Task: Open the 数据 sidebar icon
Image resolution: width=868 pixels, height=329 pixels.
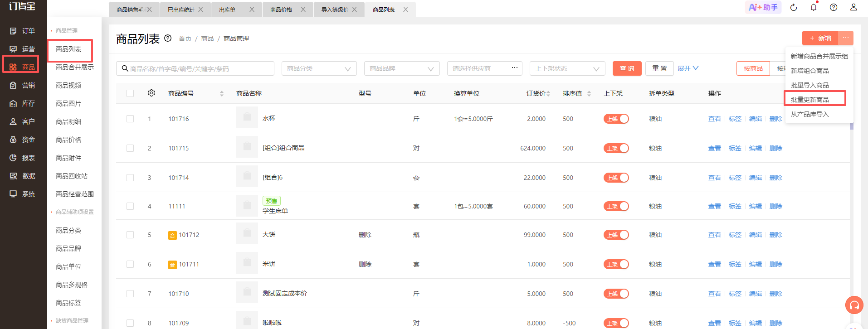Action: pyautogui.click(x=13, y=176)
